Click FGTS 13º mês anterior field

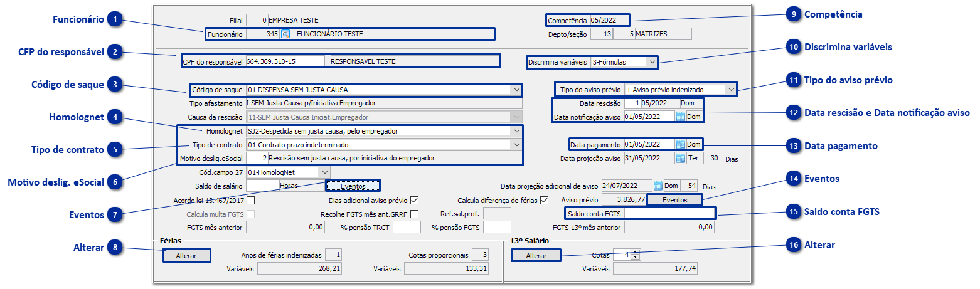point(669,227)
